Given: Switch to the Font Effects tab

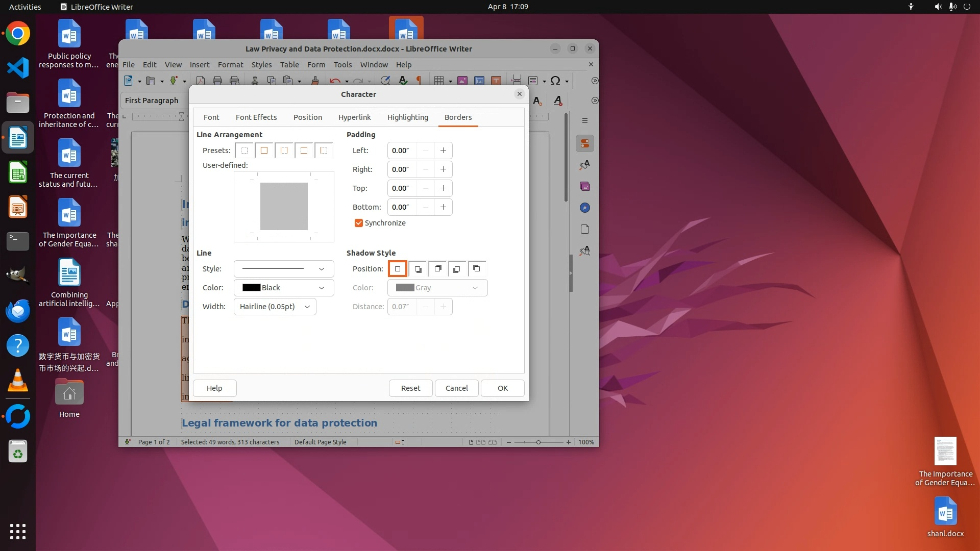Looking at the screenshot, I should 256,117.
